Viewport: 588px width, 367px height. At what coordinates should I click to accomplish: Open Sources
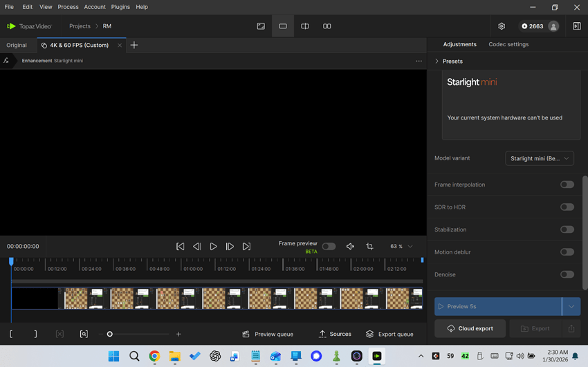pyautogui.click(x=335, y=334)
